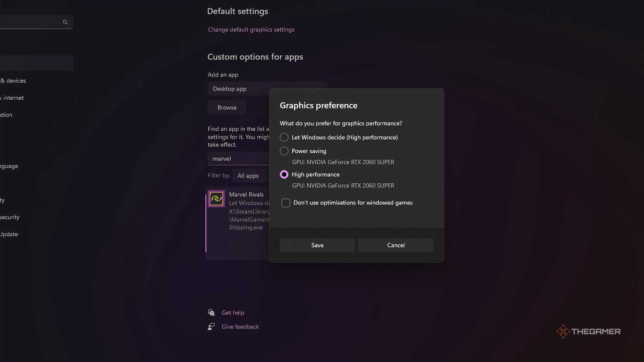644x362 pixels.
Task: Click the Give feedback icon
Action: pos(211,327)
